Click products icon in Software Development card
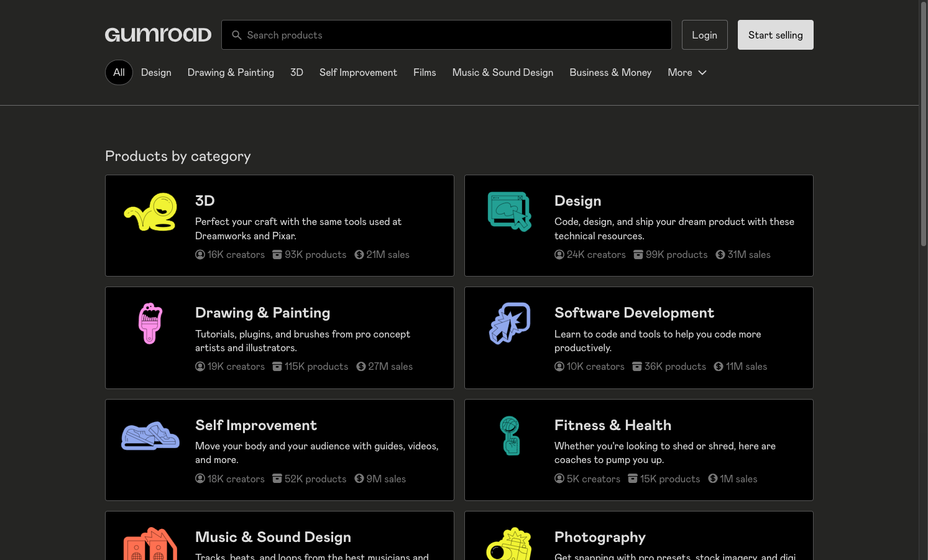 coord(637,367)
